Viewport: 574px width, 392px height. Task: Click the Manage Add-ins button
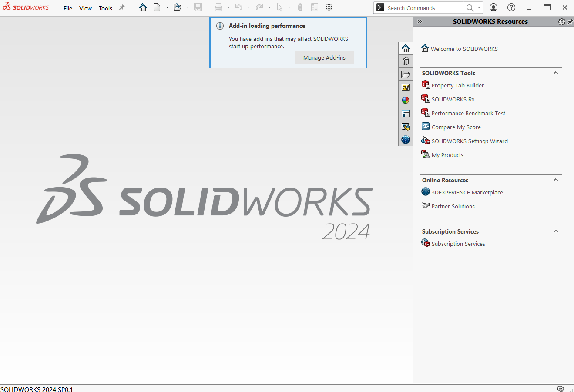(324, 57)
